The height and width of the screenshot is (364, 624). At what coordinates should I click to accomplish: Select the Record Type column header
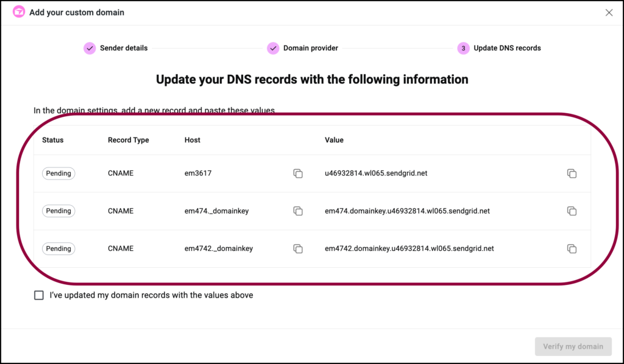pyautogui.click(x=128, y=140)
